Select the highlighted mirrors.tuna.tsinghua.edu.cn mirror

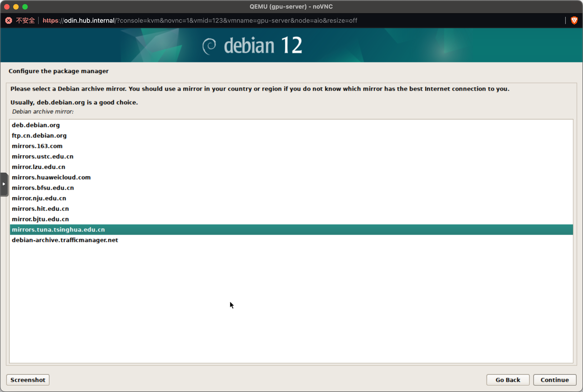[x=291, y=230]
